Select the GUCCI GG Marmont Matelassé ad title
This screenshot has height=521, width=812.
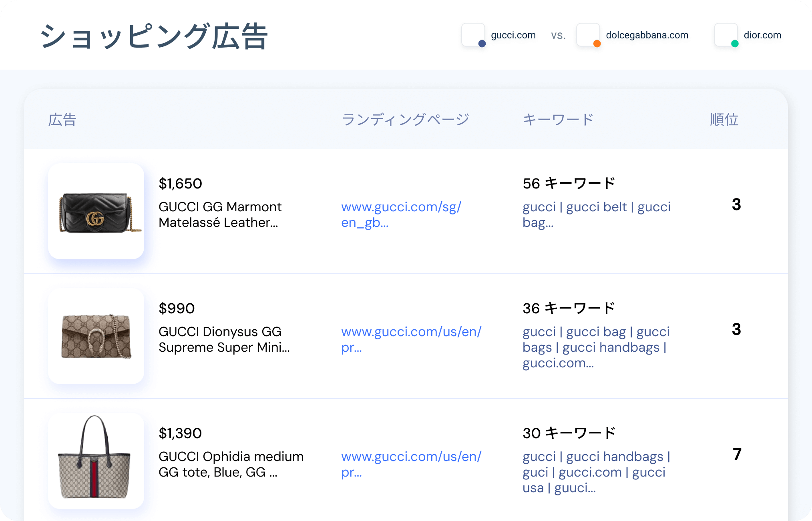click(220, 214)
